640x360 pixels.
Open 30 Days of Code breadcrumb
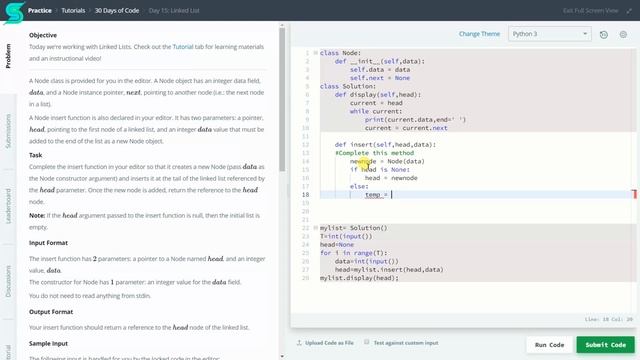(x=117, y=11)
